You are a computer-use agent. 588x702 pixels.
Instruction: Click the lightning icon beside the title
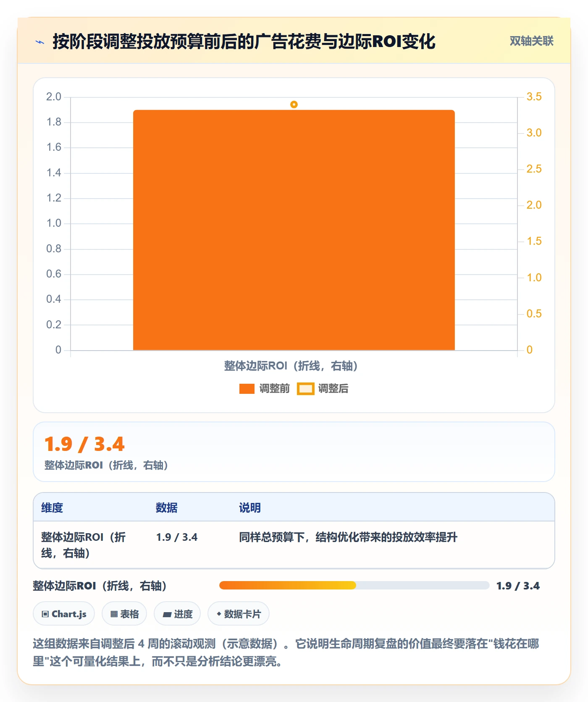tap(40, 42)
